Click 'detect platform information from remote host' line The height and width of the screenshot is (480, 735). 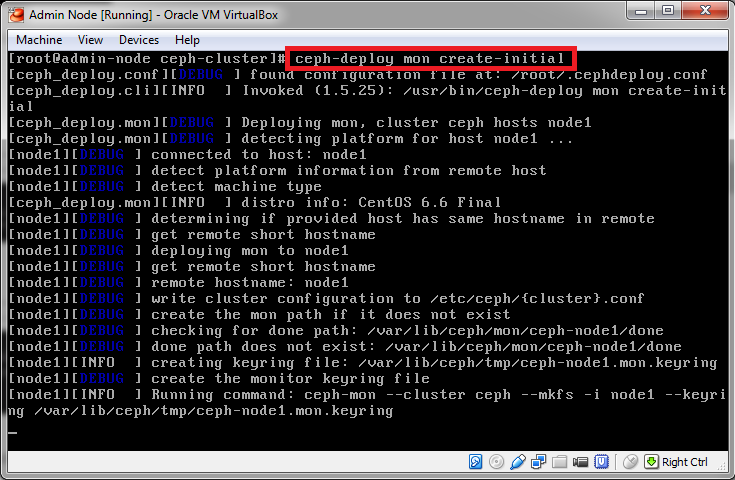click(x=349, y=171)
